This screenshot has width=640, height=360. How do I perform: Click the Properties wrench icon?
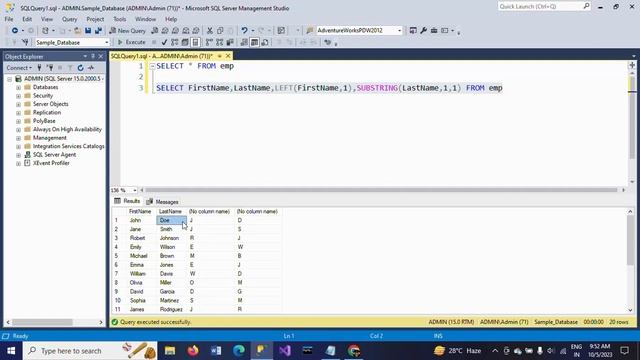click(423, 31)
